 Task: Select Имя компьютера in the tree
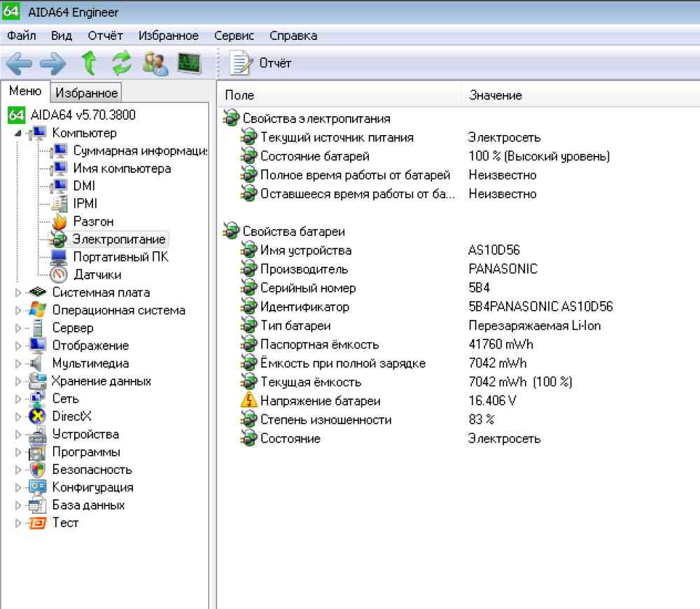point(122,168)
